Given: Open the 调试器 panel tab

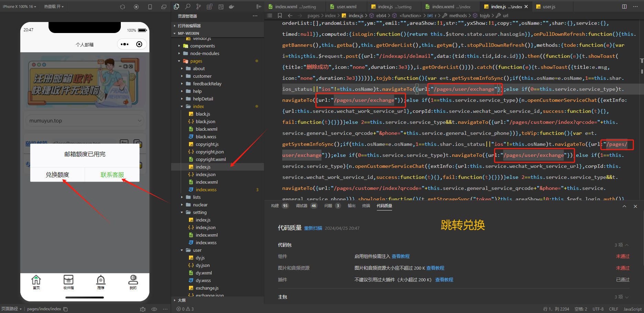Looking at the screenshot, I should (x=302, y=206).
